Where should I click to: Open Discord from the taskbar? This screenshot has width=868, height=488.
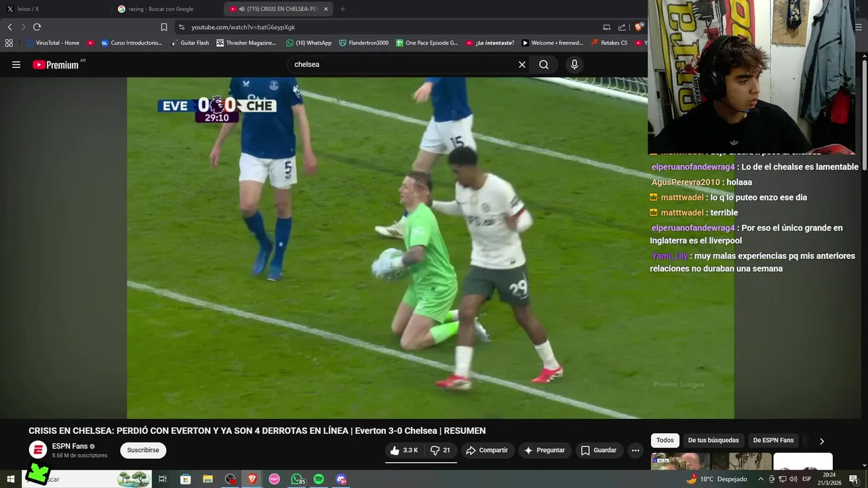[x=341, y=479]
